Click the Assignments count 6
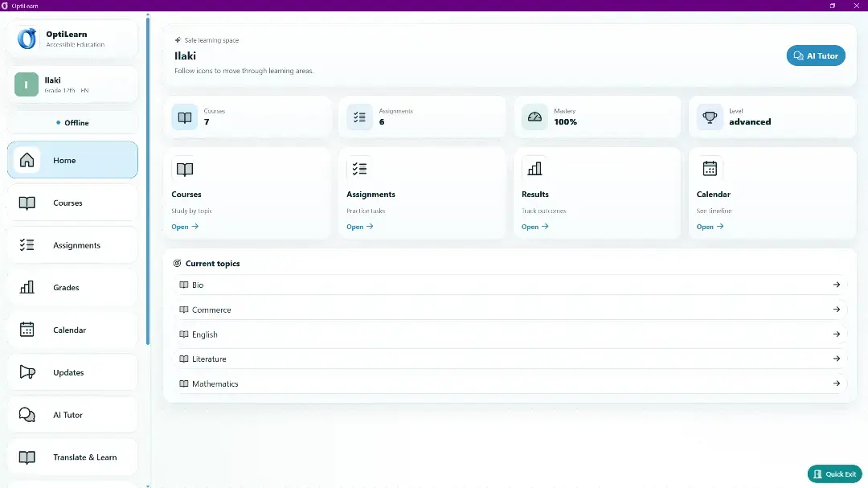This screenshot has width=868, height=488. click(382, 122)
